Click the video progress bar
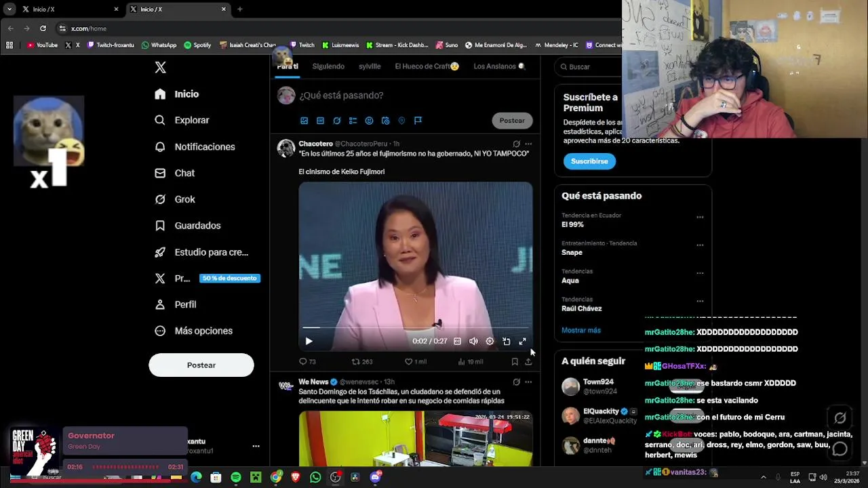The width and height of the screenshot is (868, 488). [415, 328]
